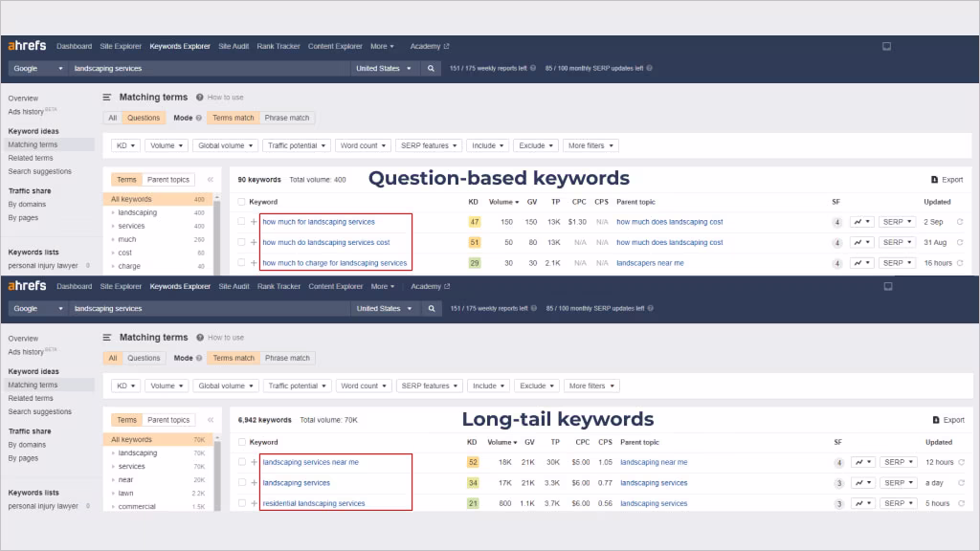Viewport: 980px width, 551px height.
Task: Export the 6,942 keywords list
Action: [x=948, y=421]
